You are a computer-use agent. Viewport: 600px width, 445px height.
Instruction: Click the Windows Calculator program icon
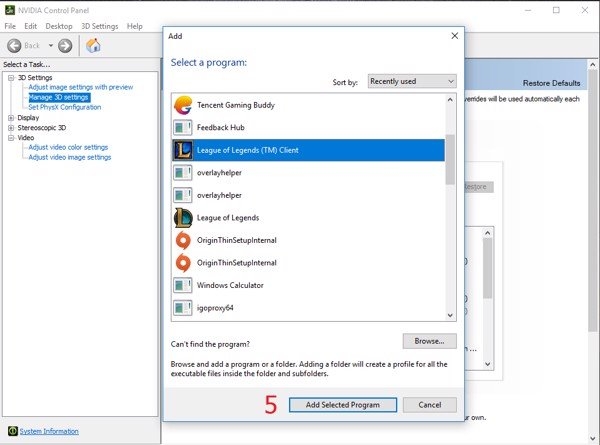(183, 285)
